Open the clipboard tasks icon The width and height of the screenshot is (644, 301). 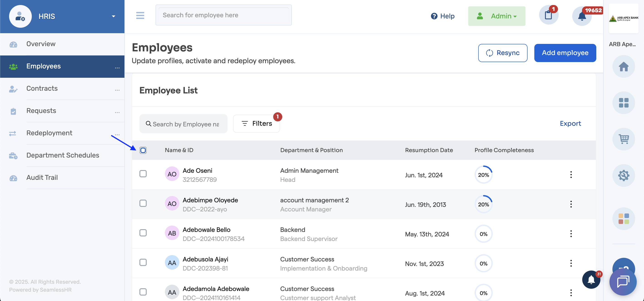(548, 15)
